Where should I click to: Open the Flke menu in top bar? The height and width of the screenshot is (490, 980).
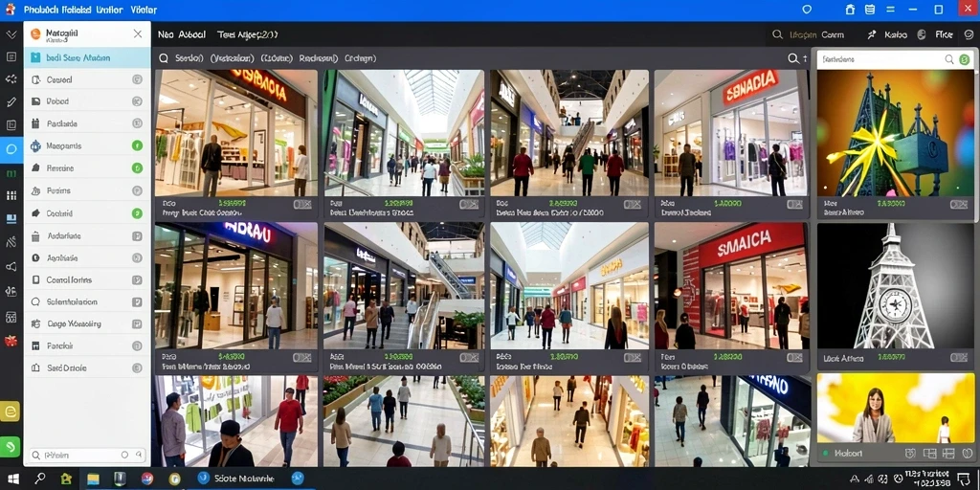(x=943, y=35)
